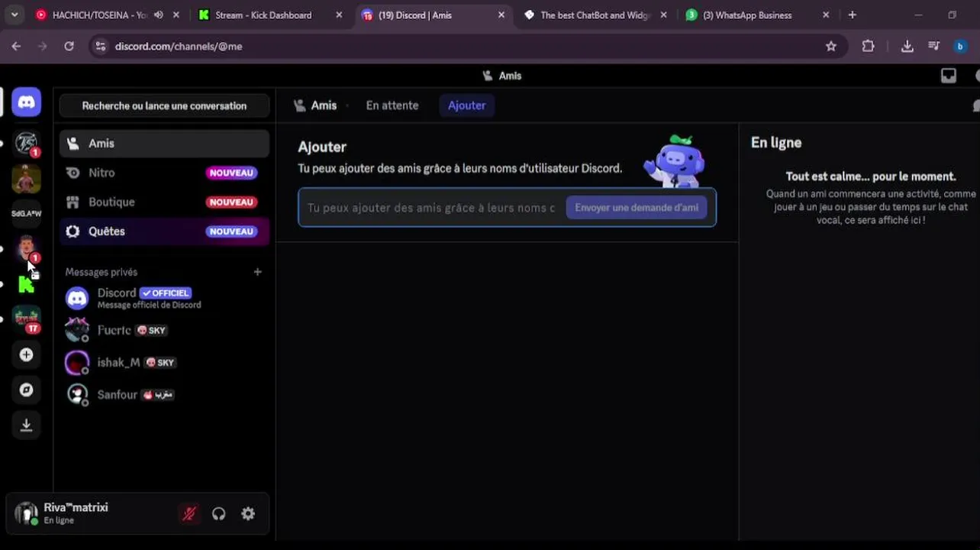
Task: Open the server icon with 17 notifications
Action: coord(26,319)
